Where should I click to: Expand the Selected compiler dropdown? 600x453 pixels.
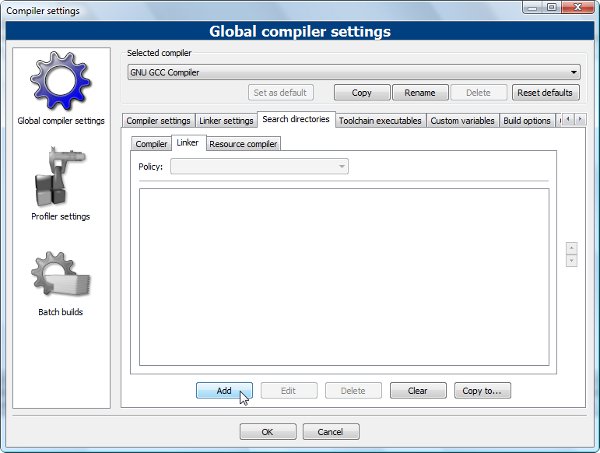573,72
